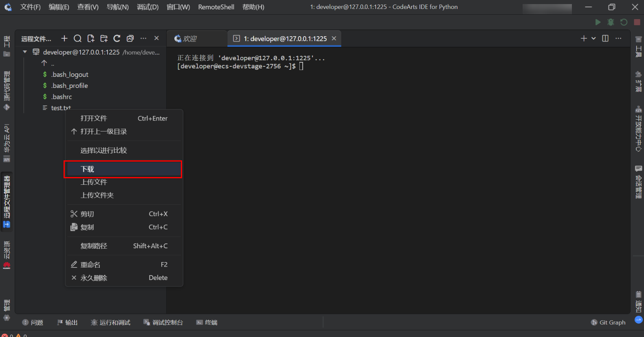644x337 pixels.
Task: Open the 调试控制台 bottom panel
Action: [x=163, y=322]
